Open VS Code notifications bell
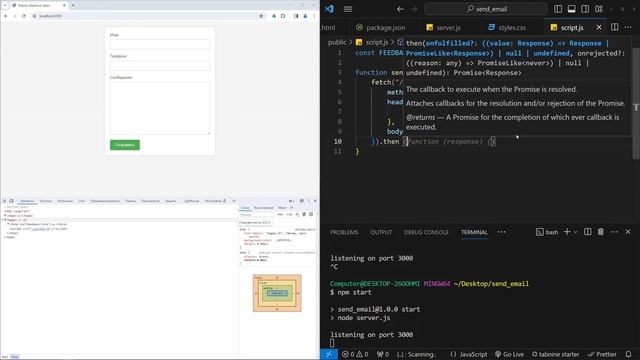Viewport: 640px width, 360px height. 629,354
